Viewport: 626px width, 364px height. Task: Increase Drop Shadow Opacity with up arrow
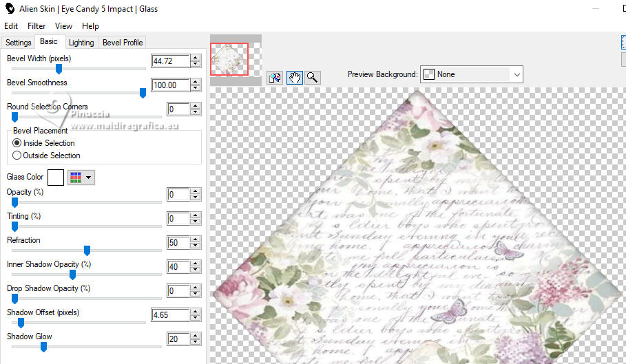(x=196, y=288)
